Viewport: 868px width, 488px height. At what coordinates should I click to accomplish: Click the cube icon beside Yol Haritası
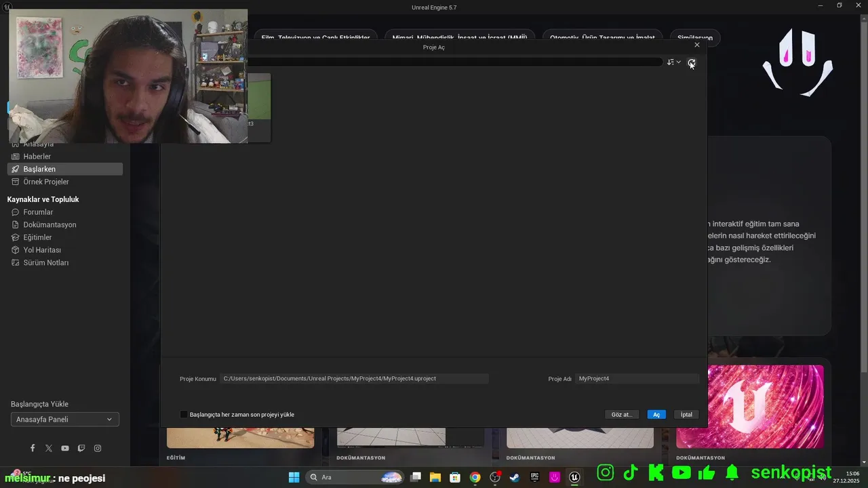(16, 250)
